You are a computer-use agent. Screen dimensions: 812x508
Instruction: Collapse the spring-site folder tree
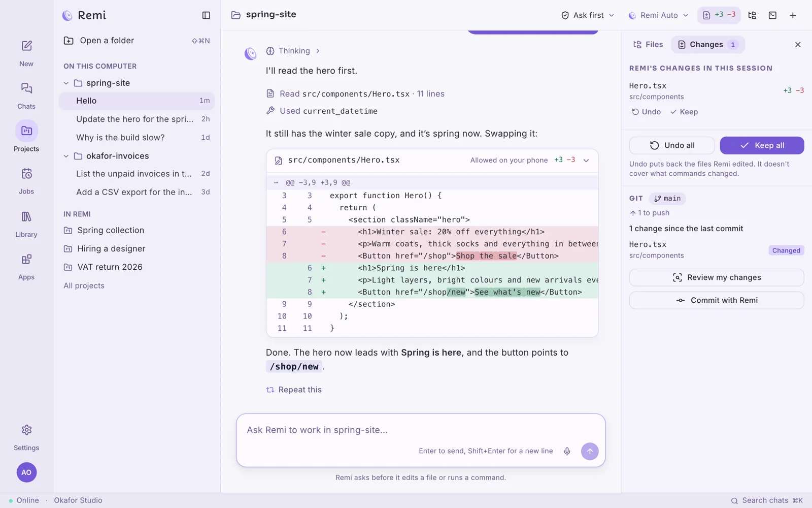[66, 83]
